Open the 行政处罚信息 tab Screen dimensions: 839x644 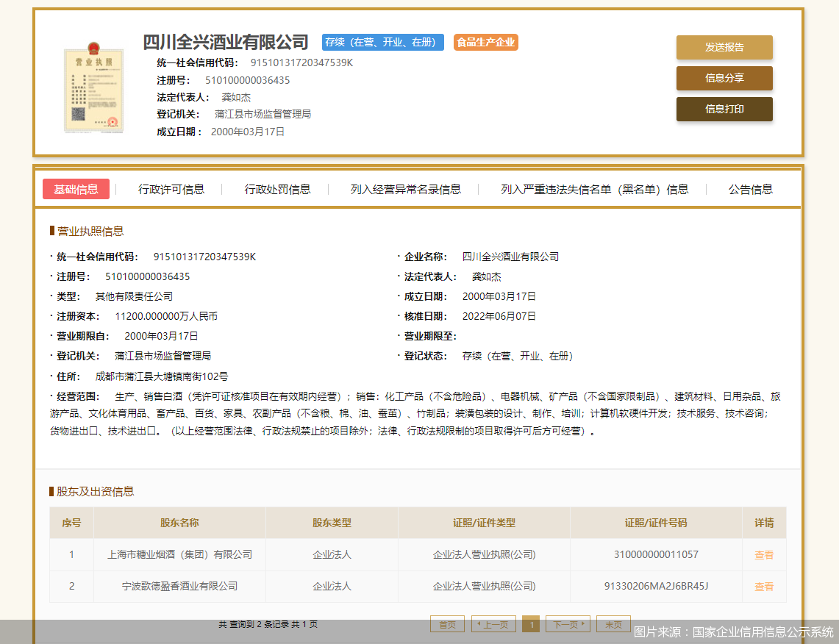point(277,190)
